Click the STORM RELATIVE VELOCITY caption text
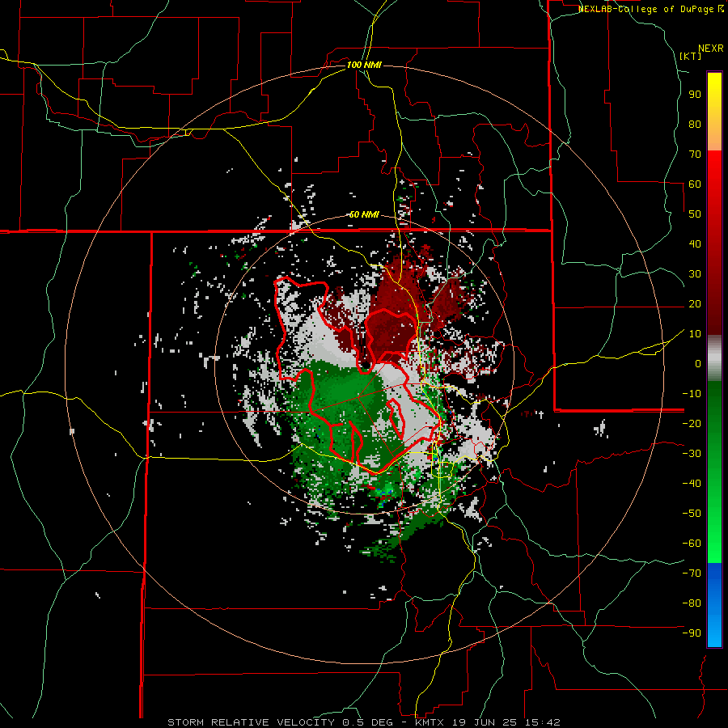The width and height of the screenshot is (728, 728). click(252, 722)
